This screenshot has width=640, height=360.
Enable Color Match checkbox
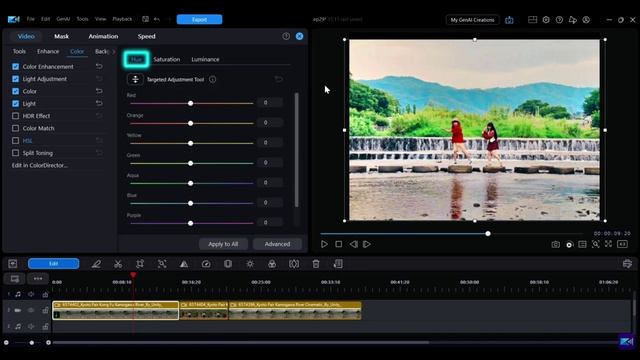[16, 128]
